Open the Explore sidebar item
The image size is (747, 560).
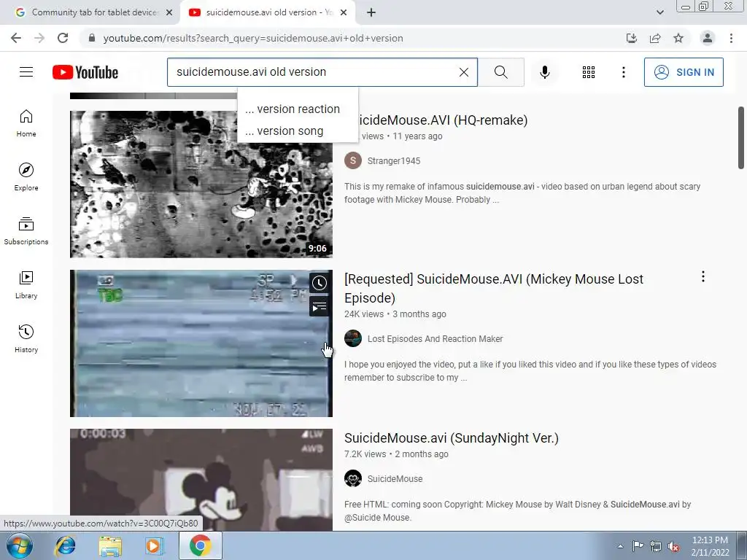point(26,176)
